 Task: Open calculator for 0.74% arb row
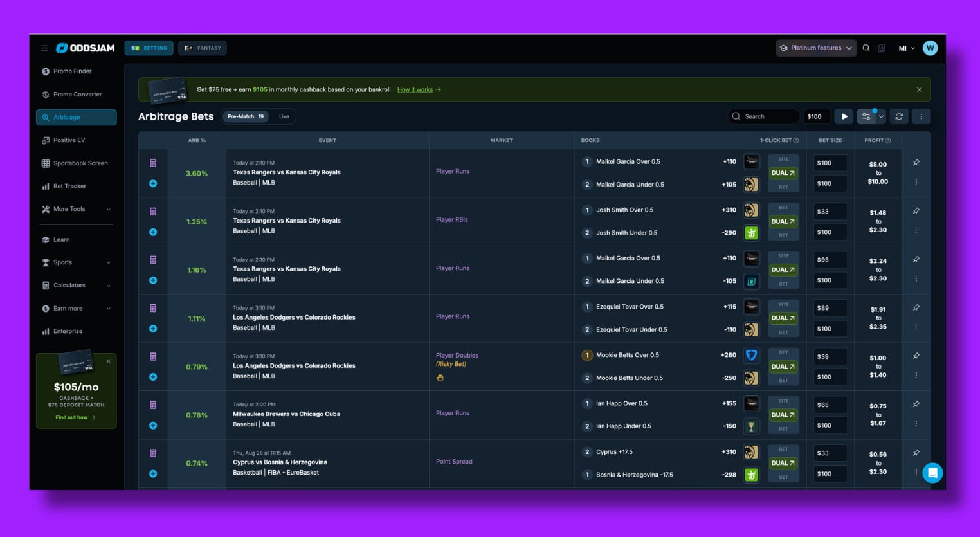click(153, 453)
